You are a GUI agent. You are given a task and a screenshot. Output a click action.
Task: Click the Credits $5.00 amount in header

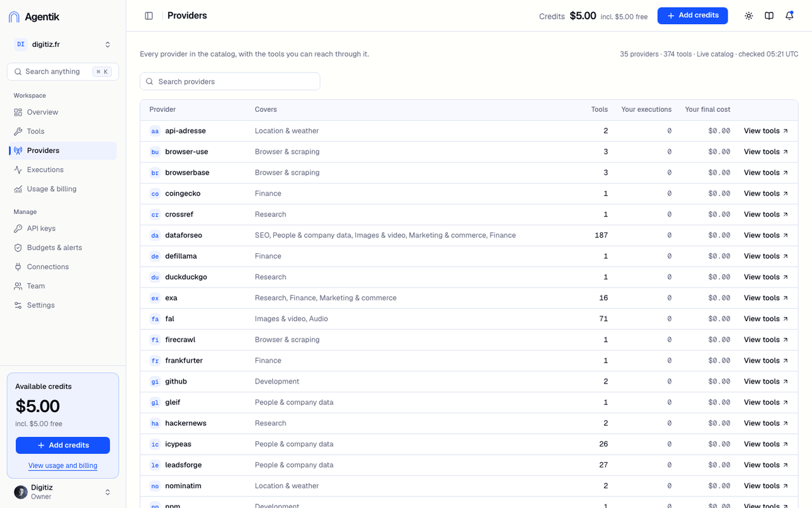tap(582, 16)
